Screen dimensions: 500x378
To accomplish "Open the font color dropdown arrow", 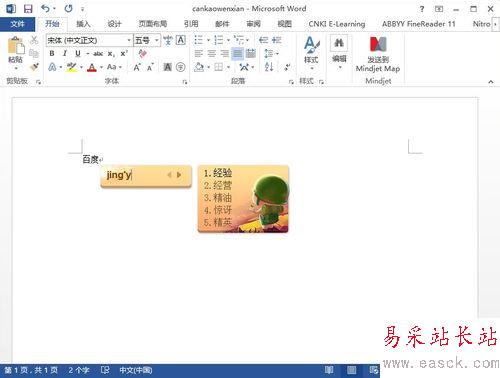I will coord(101,67).
